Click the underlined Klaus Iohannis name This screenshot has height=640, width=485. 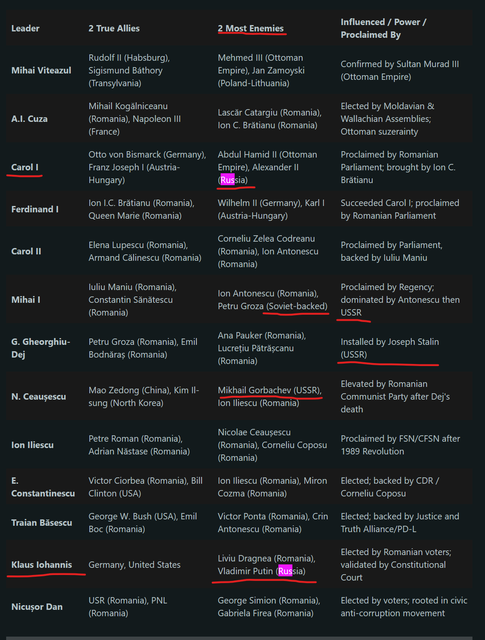point(42,565)
